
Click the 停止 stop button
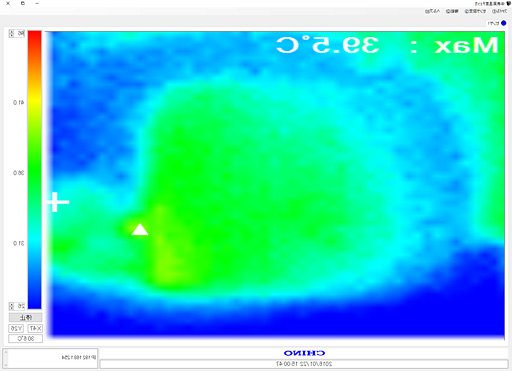26,317
